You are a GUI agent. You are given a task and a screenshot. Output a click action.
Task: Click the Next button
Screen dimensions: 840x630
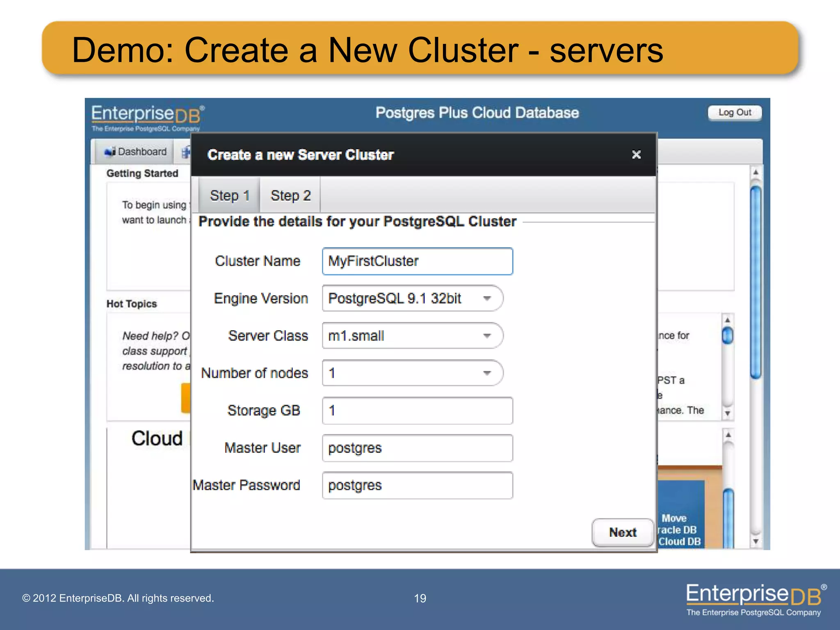click(x=623, y=532)
